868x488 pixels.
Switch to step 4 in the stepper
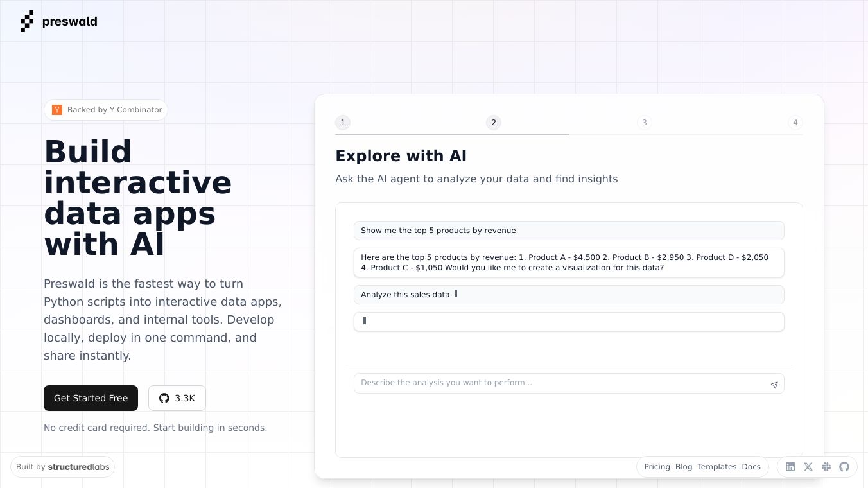[x=795, y=123]
